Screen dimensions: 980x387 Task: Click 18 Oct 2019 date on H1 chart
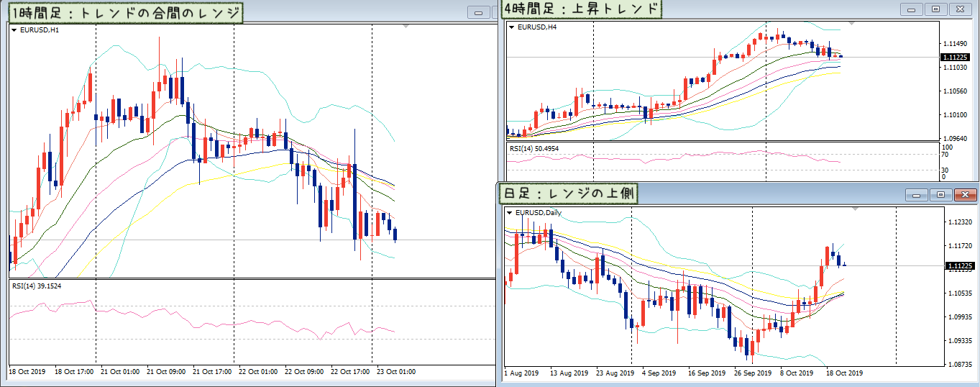tap(27, 372)
